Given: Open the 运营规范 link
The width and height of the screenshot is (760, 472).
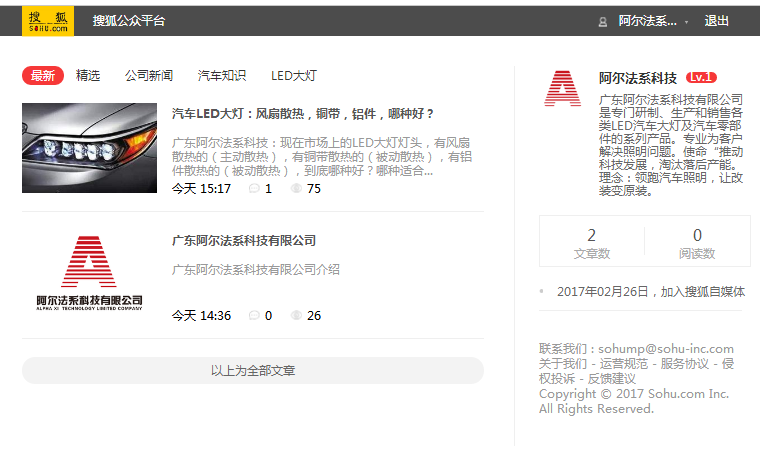Looking at the screenshot, I should tap(623, 364).
